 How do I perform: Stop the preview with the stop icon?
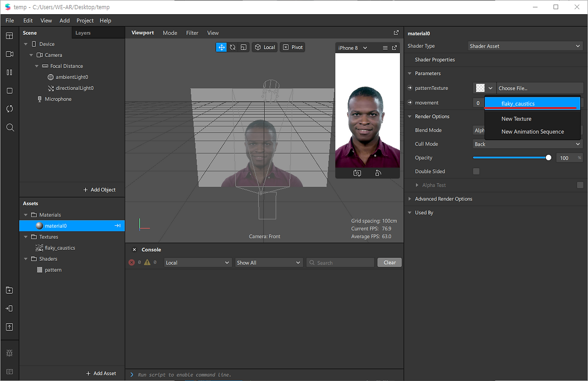tap(10, 91)
